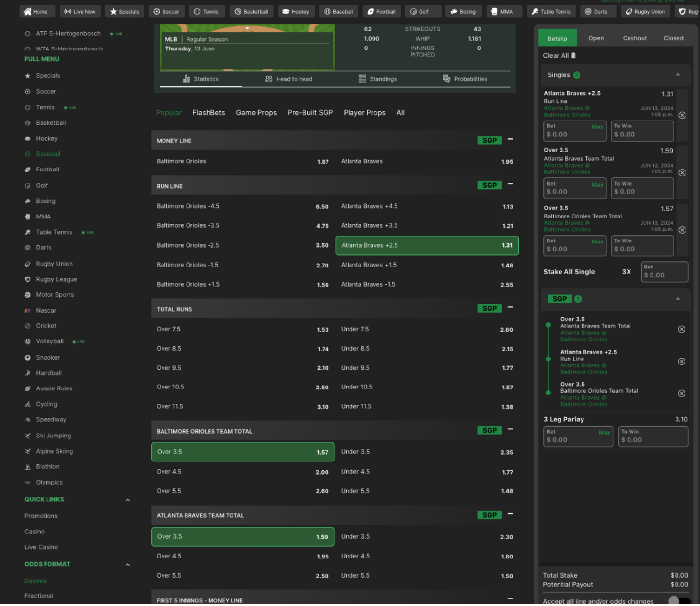Select Under 9.5 total runs at 1.77
This screenshot has height=606, width=700.
pyautogui.click(x=427, y=368)
